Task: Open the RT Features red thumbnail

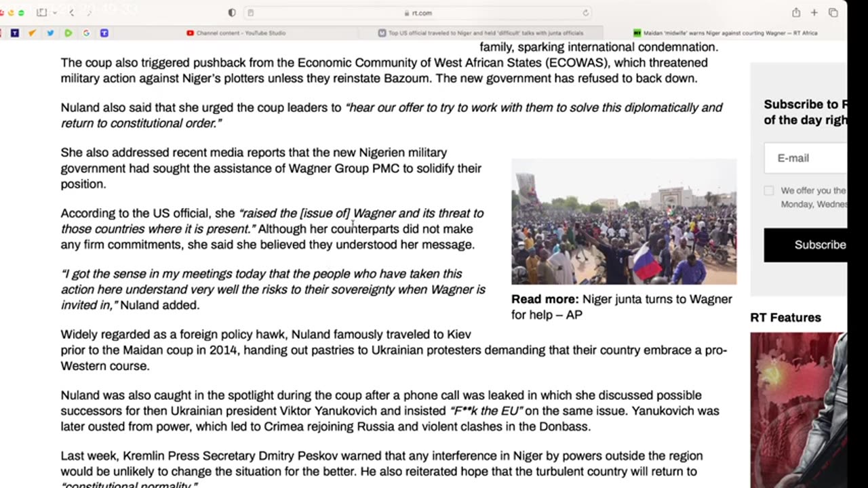Action: coord(798,410)
